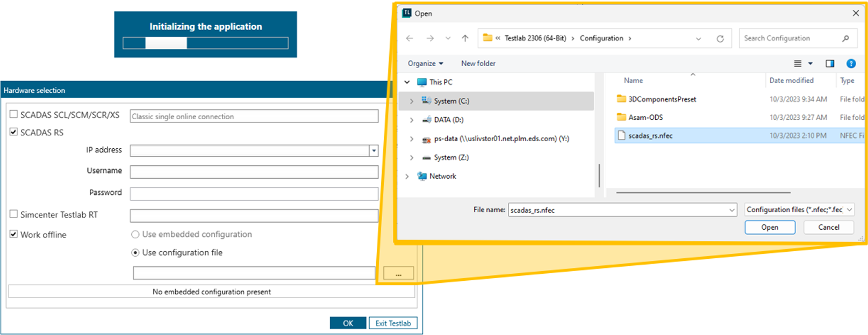The height and width of the screenshot is (335, 868).
Task: Sort by Type column header
Action: (848, 81)
